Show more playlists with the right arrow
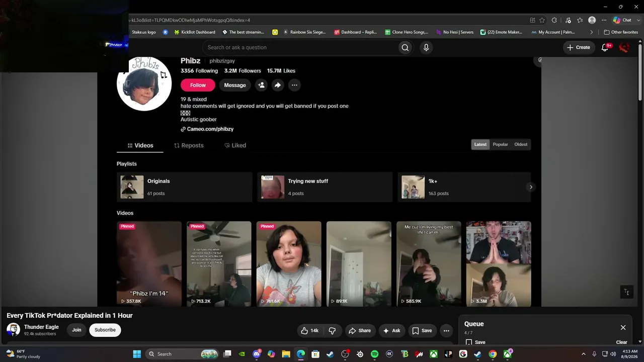The height and width of the screenshot is (362, 644). 531,187
